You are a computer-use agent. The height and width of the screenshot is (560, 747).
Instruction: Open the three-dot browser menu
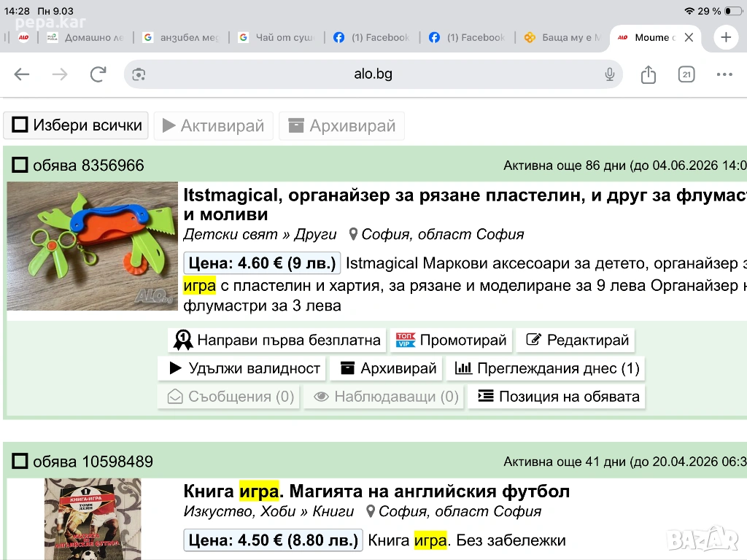(724, 74)
